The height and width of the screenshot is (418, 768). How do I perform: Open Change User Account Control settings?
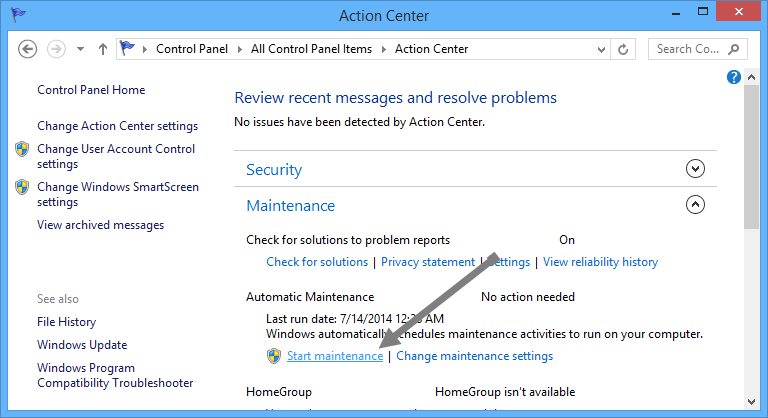pyautogui.click(x=116, y=156)
